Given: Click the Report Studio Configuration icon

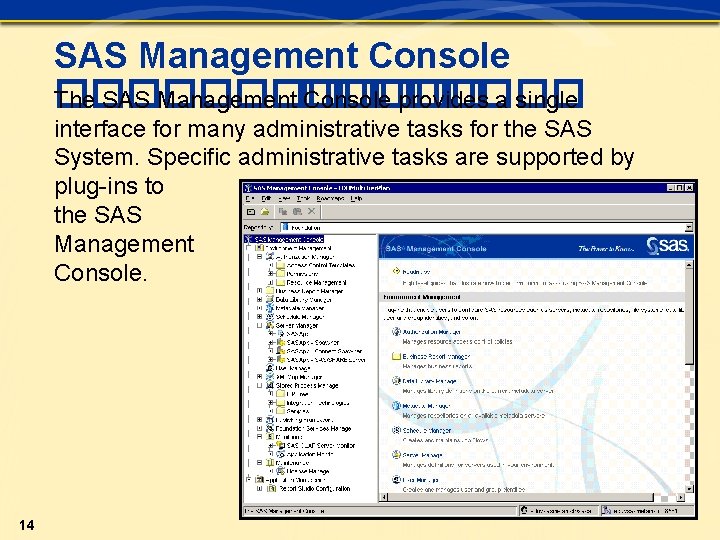Looking at the screenshot, I should pos(272,489).
